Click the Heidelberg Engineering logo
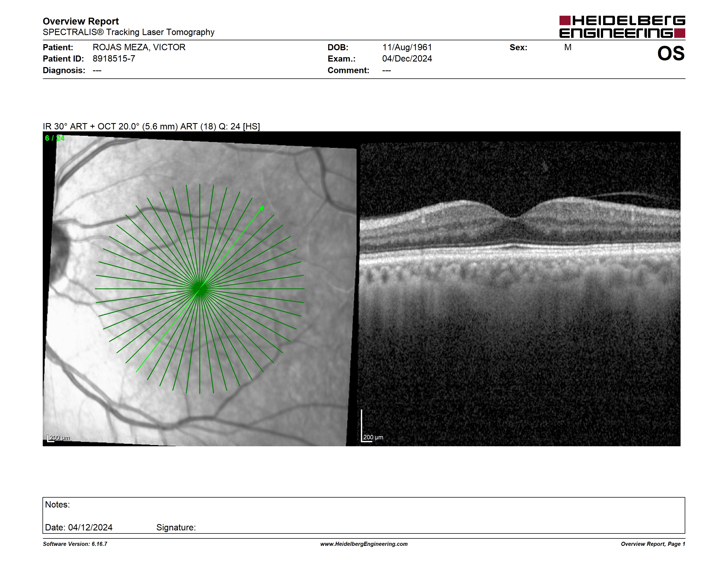 [x=622, y=27]
